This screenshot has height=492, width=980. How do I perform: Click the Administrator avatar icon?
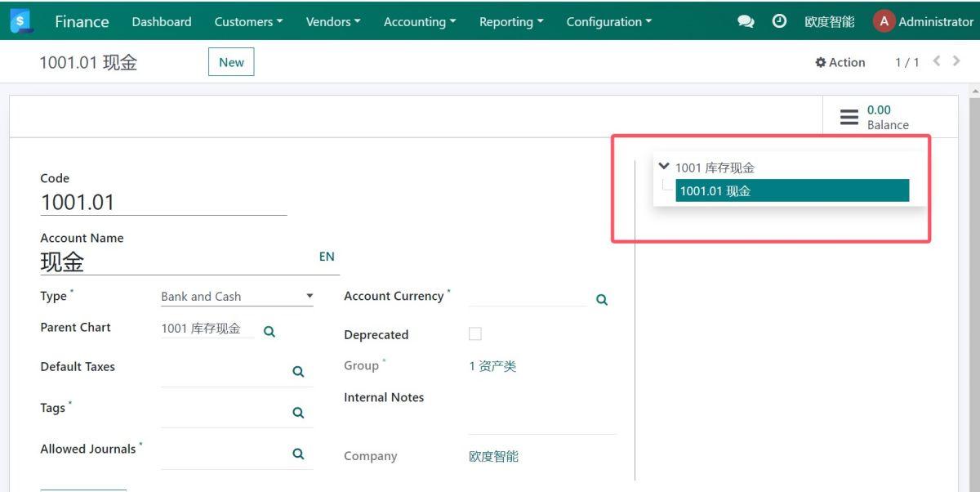click(x=884, y=21)
